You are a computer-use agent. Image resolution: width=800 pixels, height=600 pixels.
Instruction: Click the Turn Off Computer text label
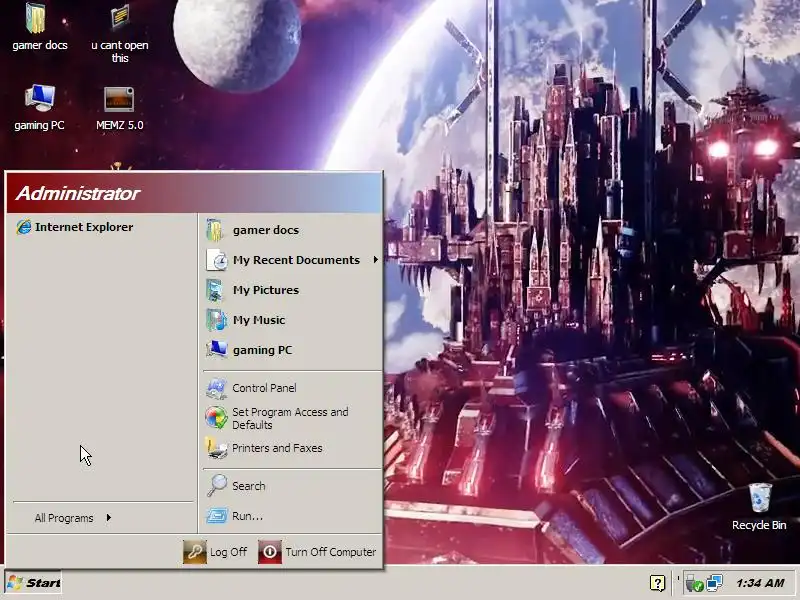331,552
